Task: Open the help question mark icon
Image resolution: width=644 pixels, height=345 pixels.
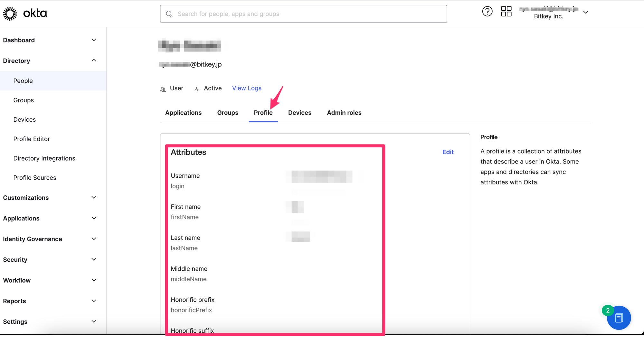Action: click(487, 11)
